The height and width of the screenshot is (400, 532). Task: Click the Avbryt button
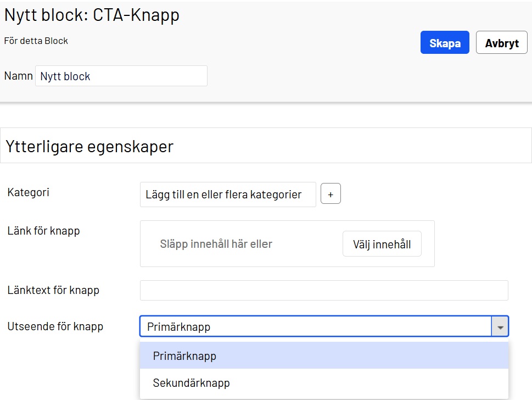[501, 42]
